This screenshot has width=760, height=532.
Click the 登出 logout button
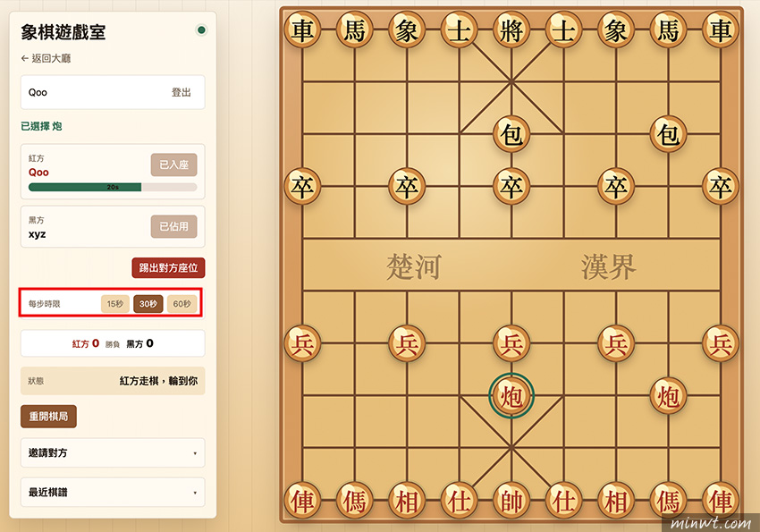pos(182,92)
